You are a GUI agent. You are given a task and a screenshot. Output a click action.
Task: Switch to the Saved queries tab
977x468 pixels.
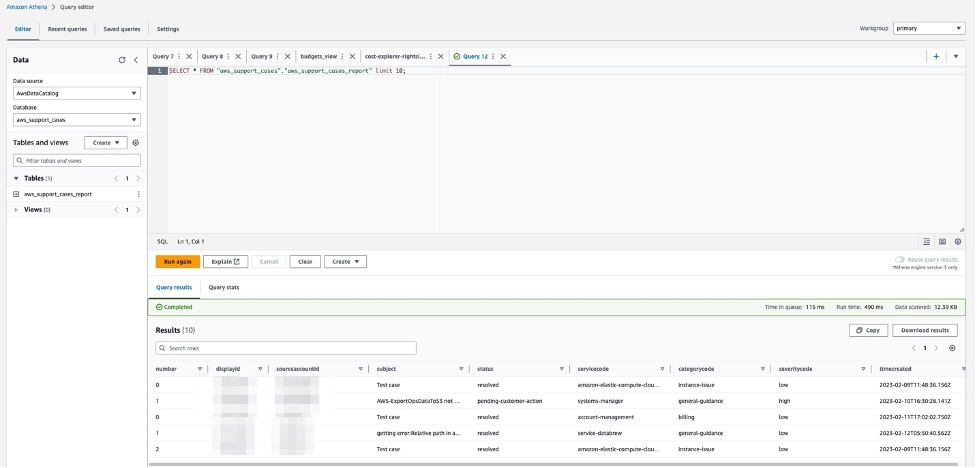pos(122,29)
